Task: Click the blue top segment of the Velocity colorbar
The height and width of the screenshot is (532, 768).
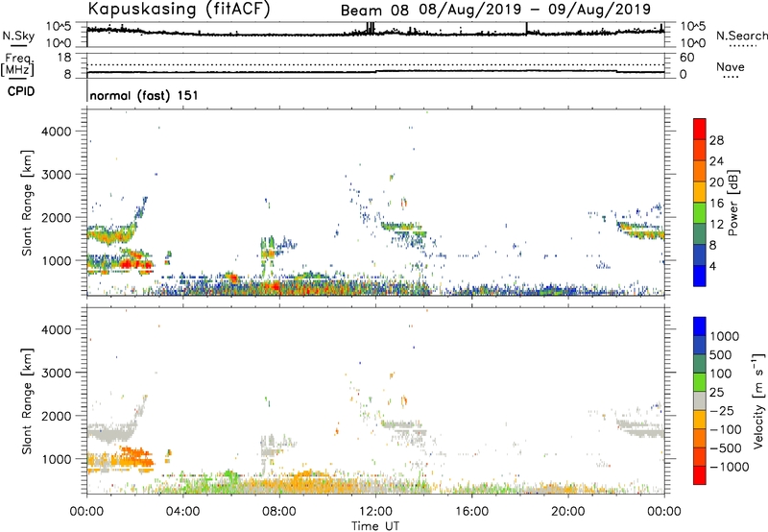Action: click(x=700, y=326)
